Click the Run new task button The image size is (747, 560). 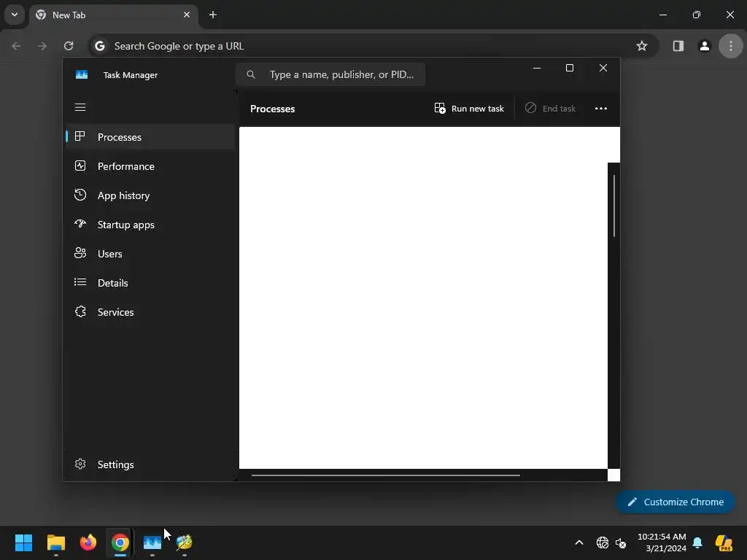469,109
